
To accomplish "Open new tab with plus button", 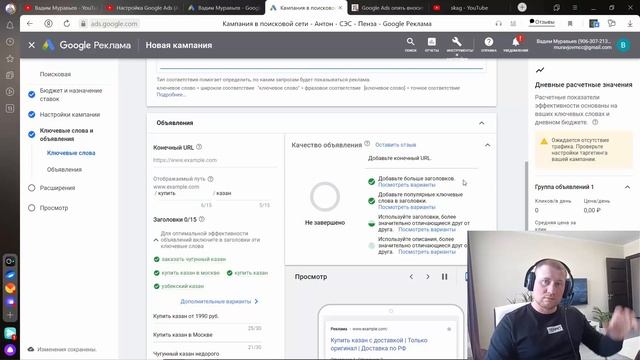I will (522, 7).
